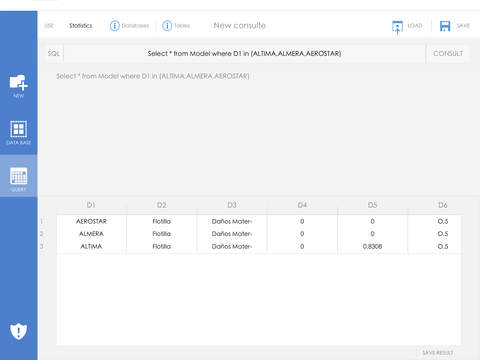Image resolution: width=480 pixels, height=360 pixels.
Task: Click the Tables label
Action: coord(182,26)
